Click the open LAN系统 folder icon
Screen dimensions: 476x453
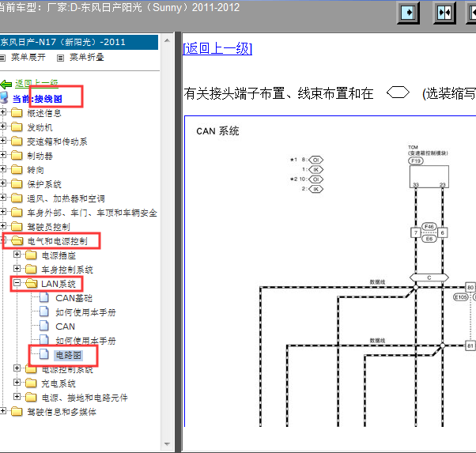click(x=32, y=283)
